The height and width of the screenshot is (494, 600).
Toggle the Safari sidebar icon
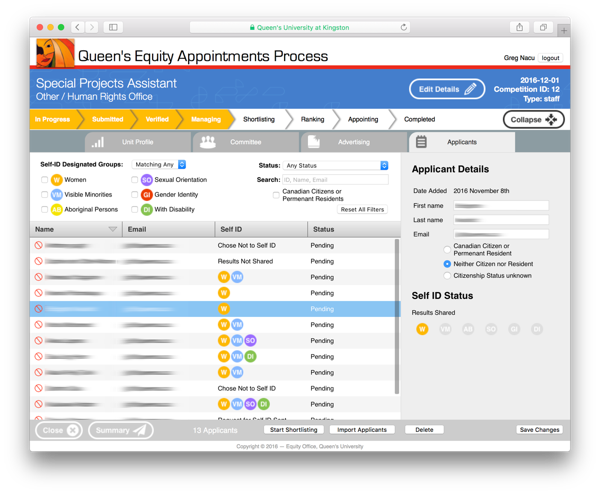pyautogui.click(x=113, y=27)
